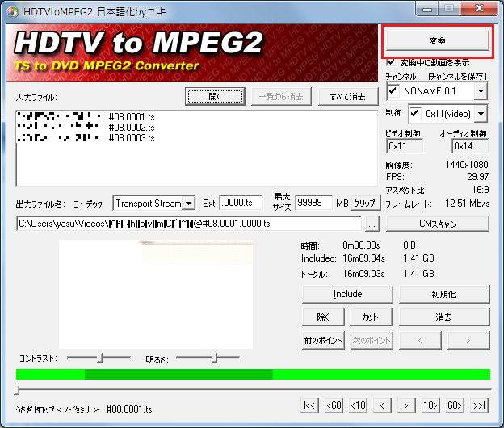Step forward one frame with > button

click(406, 405)
